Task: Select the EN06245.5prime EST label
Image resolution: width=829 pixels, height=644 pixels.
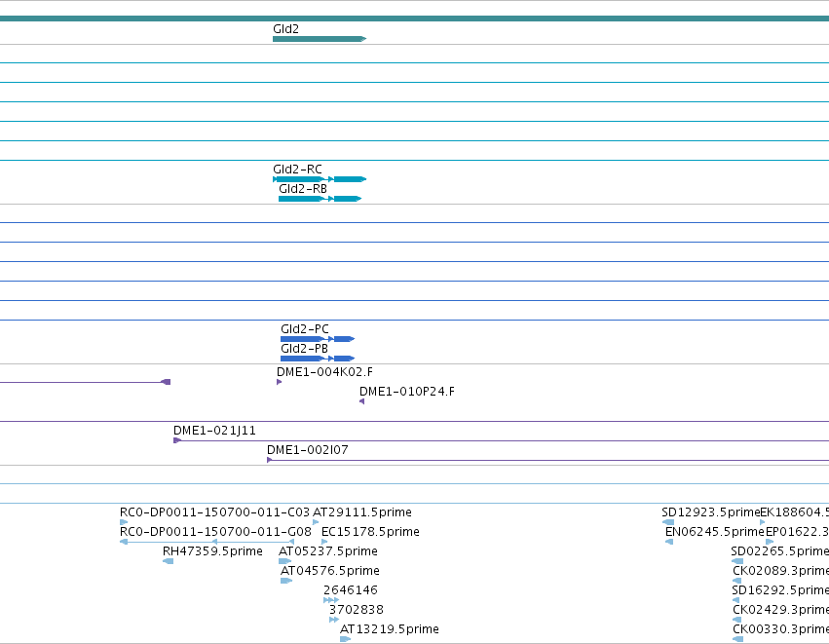Action: click(715, 532)
